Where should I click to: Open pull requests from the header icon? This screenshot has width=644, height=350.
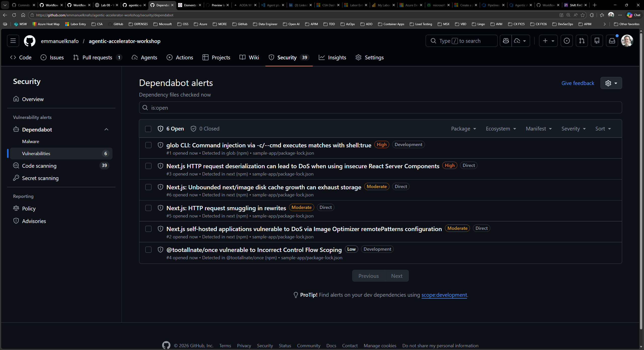pyautogui.click(x=582, y=41)
